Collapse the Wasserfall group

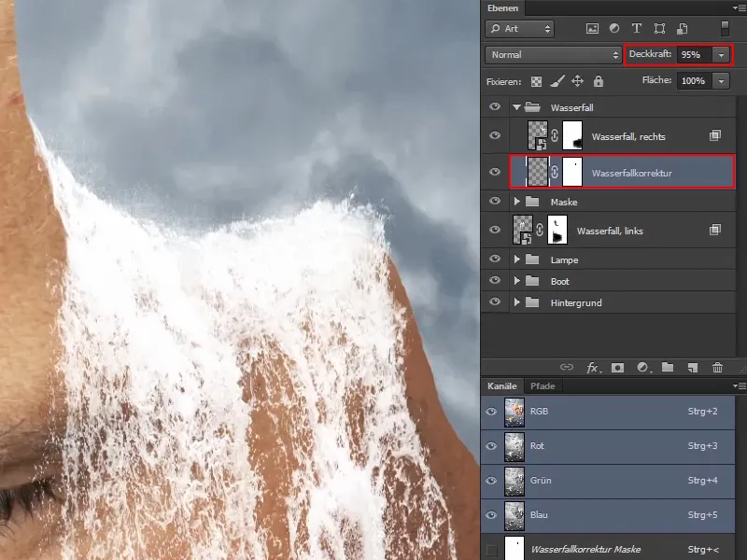pyautogui.click(x=516, y=107)
